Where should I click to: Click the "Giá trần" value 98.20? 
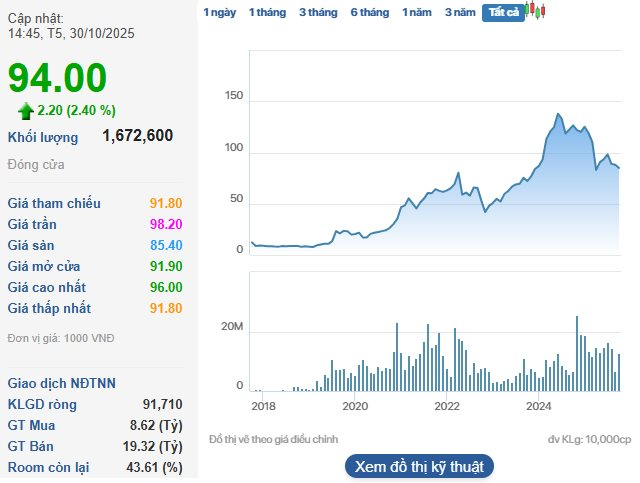coord(165,224)
